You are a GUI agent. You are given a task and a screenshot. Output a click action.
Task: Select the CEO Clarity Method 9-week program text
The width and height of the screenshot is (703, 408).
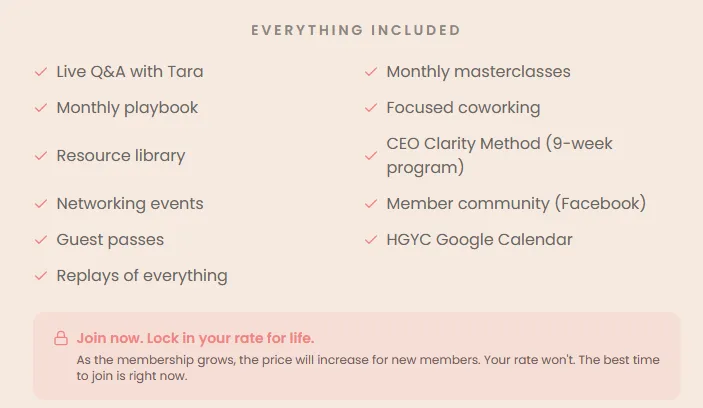point(499,156)
